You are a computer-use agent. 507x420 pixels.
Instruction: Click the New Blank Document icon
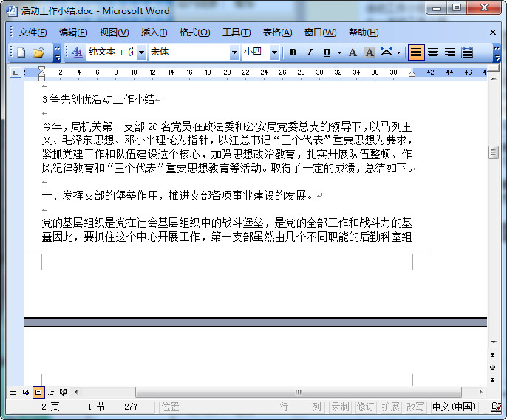click(21, 52)
